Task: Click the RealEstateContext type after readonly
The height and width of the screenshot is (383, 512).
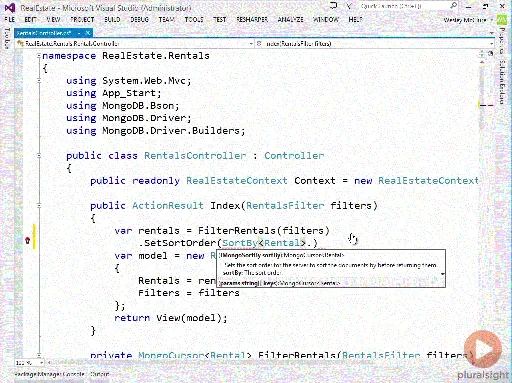Action: (x=237, y=181)
